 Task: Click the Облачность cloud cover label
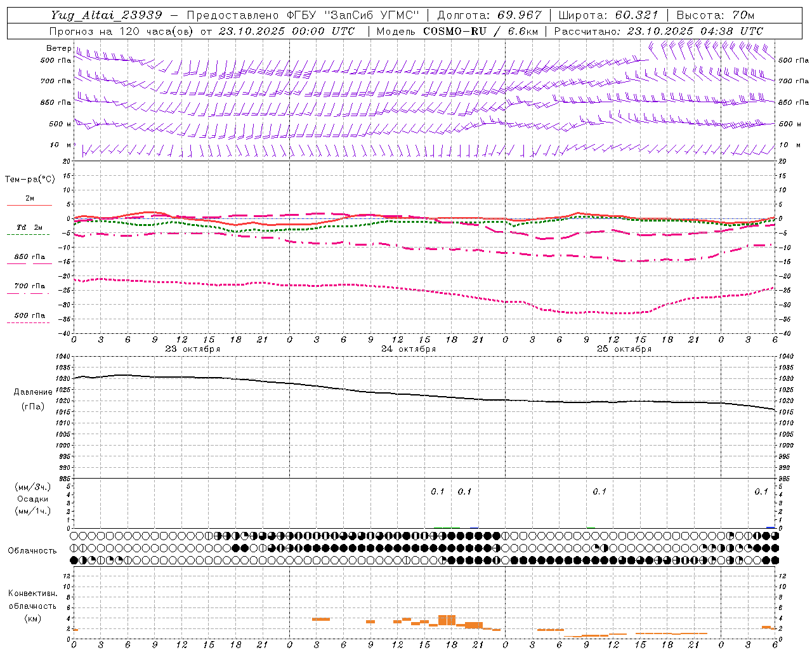(x=32, y=550)
